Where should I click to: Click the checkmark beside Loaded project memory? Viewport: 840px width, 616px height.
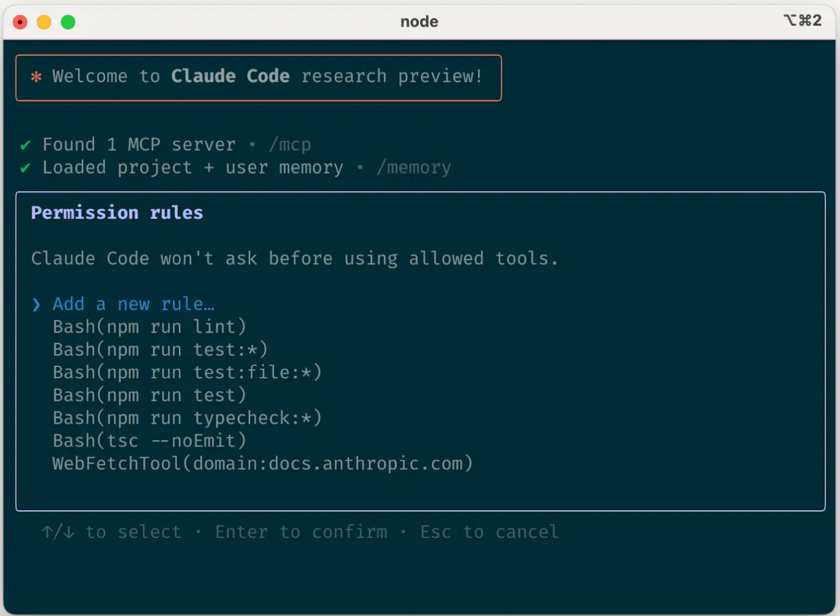(25, 168)
